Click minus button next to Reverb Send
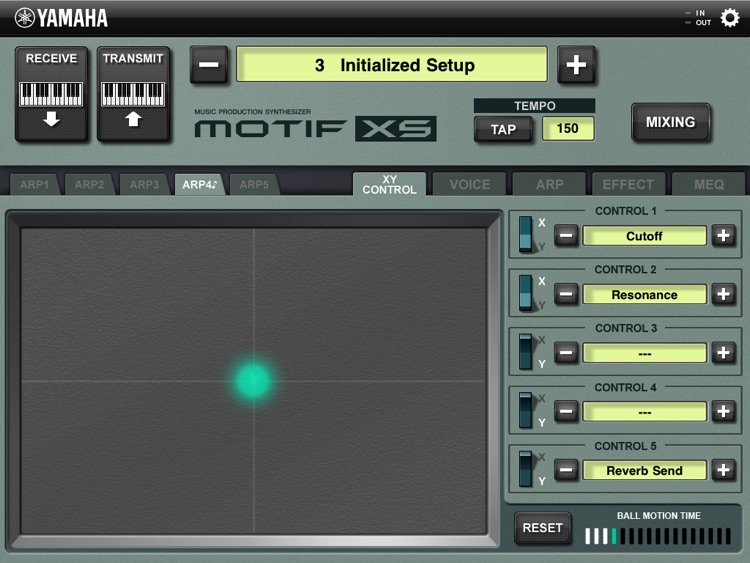The image size is (750, 563). click(566, 470)
